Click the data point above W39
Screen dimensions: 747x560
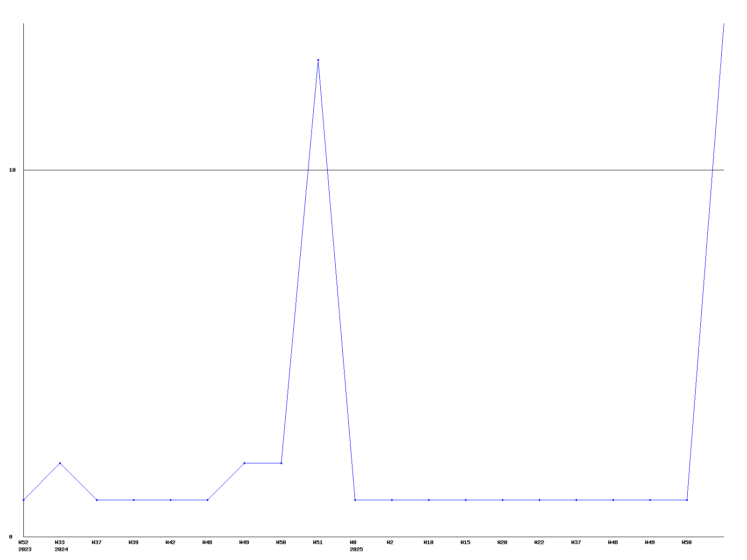[x=134, y=500]
